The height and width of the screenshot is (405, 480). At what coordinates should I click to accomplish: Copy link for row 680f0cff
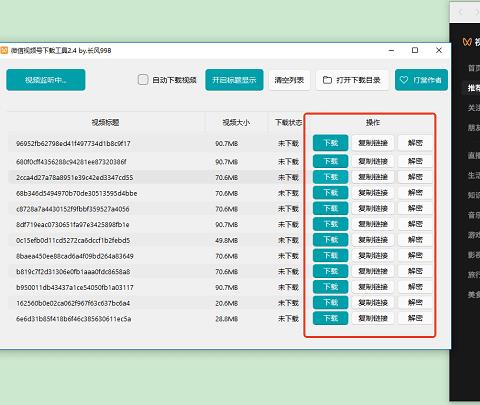pos(373,161)
